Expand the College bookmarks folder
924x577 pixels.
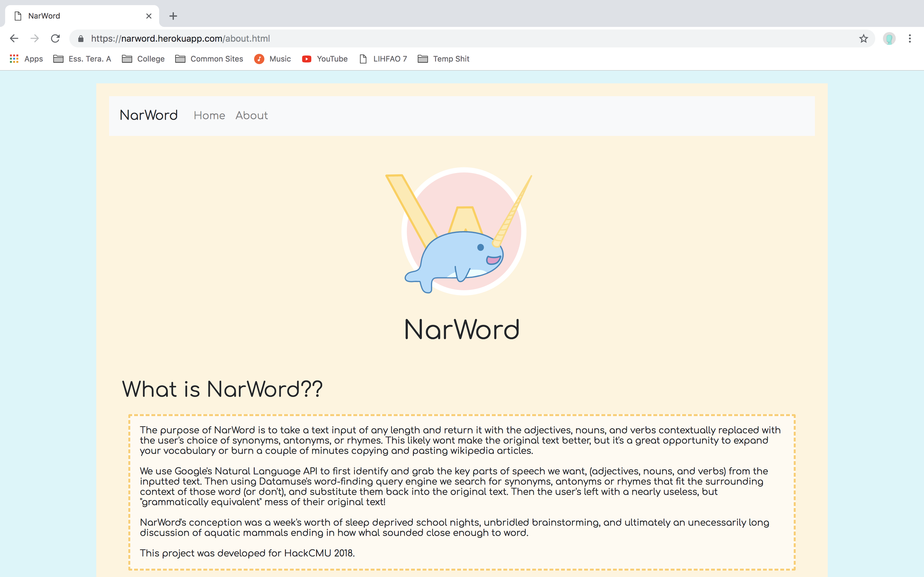(x=143, y=59)
